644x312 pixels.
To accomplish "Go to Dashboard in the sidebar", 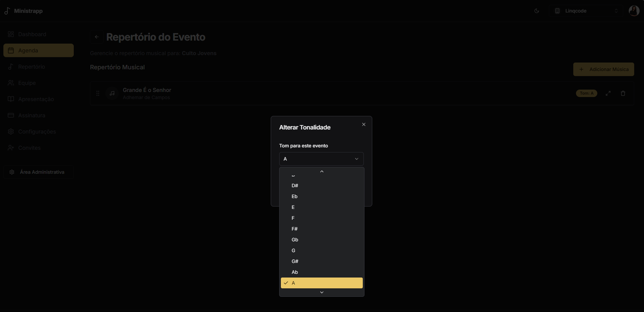I will [x=32, y=34].
